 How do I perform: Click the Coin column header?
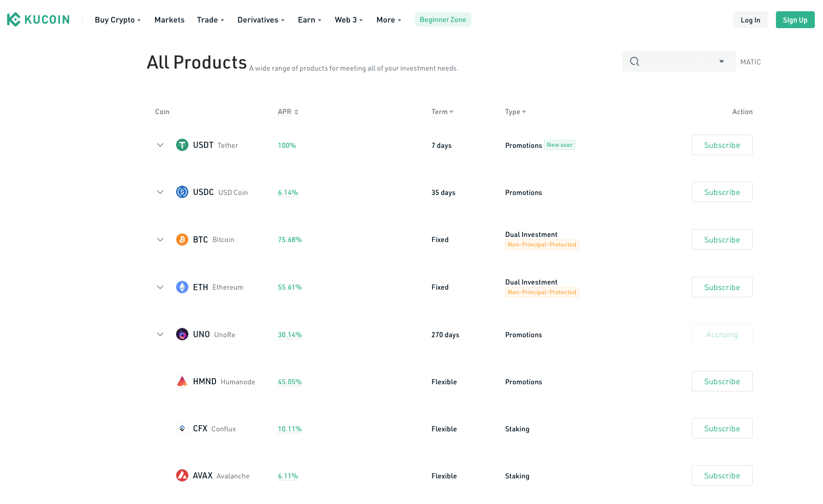162,112
